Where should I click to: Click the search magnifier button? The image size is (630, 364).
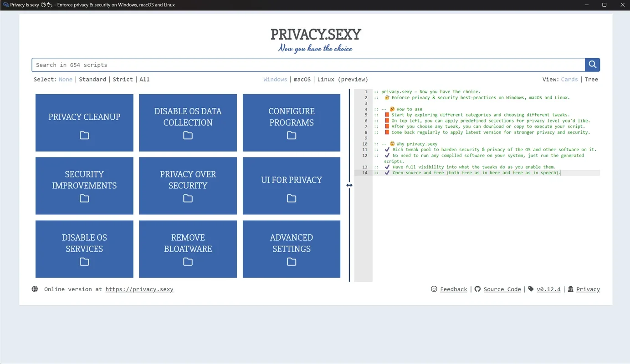point(592,65)
